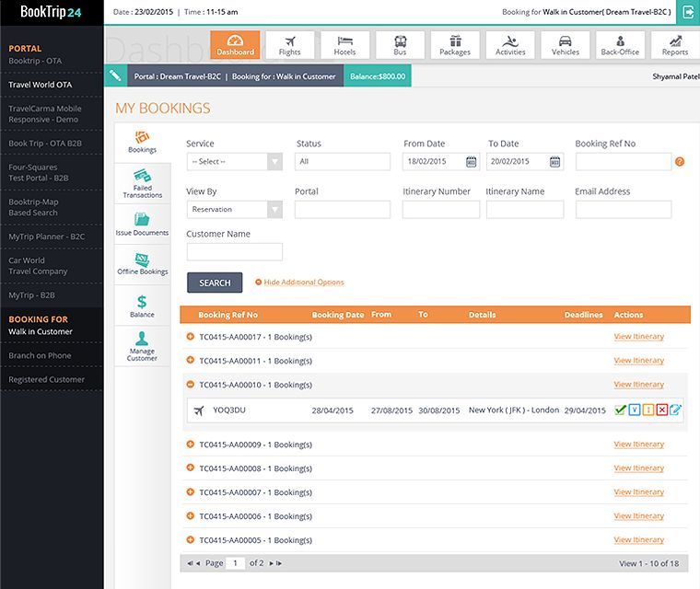700x589 pixels.
Task: Click the Customer Name input field
Action: point(235,251)
